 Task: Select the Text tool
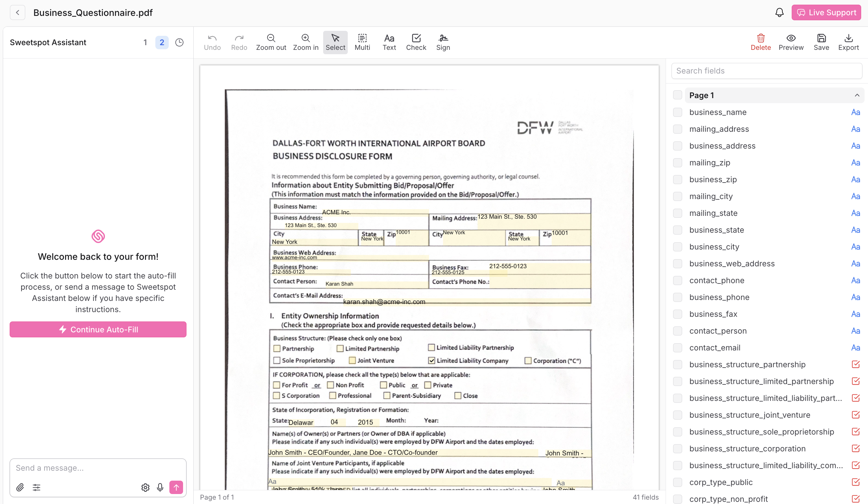(389, 42)
